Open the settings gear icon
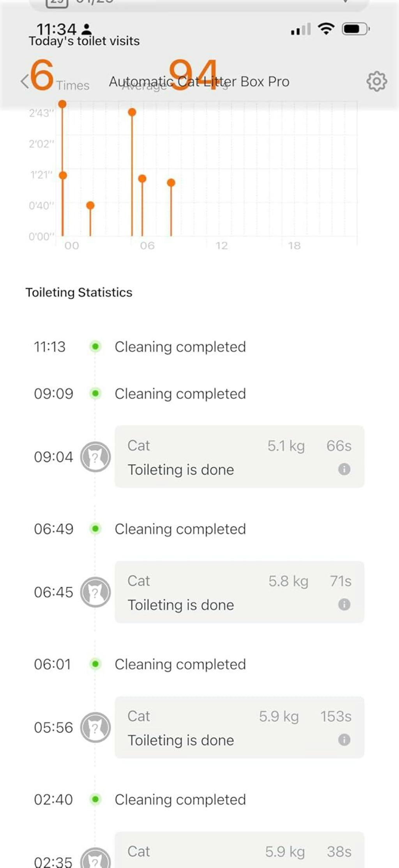Viewport: 399px width, 868px height. (376, 81)
